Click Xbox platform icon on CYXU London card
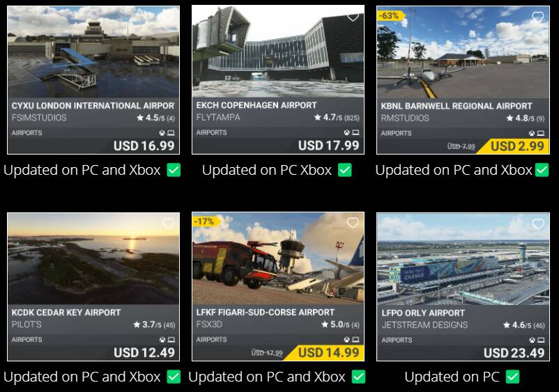The image size is (559, 392). 162,133
